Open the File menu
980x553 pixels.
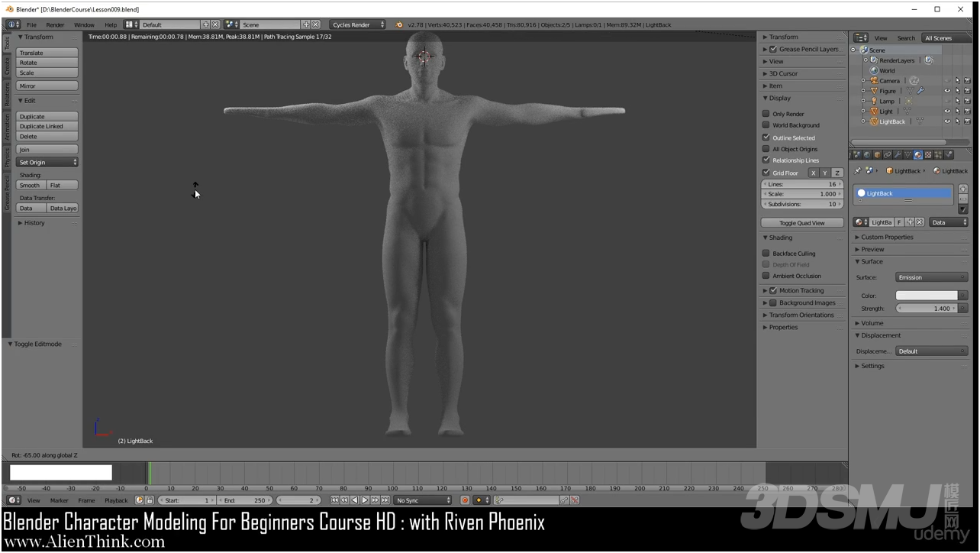coord(31,24)
